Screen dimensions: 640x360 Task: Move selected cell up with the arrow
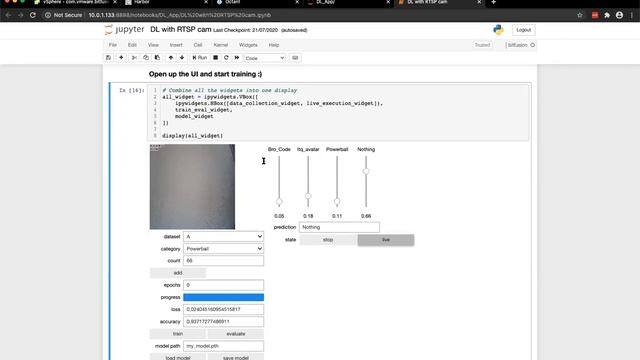click(171, 58)
